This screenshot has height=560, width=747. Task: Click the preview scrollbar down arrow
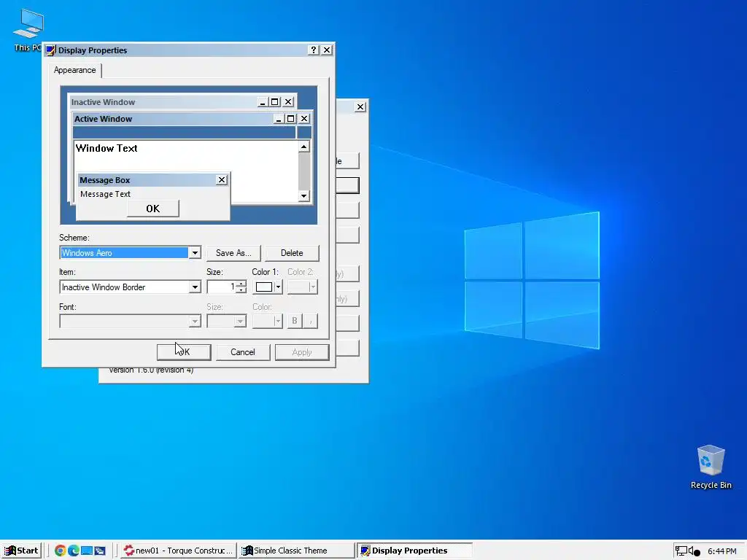click(x=304, y=195)
